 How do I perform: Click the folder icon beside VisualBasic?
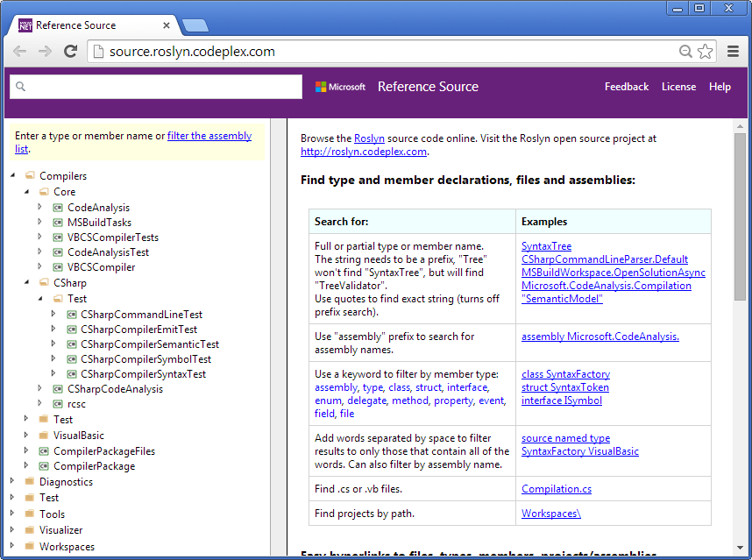point(41,436)
